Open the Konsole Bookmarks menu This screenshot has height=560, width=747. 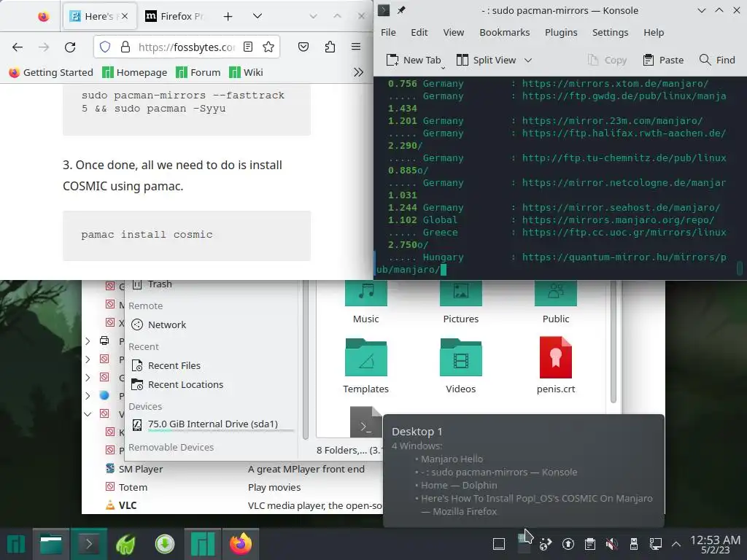click(x=505, y=32)
